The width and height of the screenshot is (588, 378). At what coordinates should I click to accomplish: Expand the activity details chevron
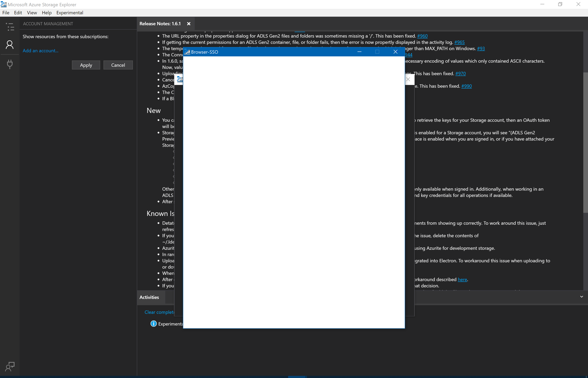[x=582, y=297]
